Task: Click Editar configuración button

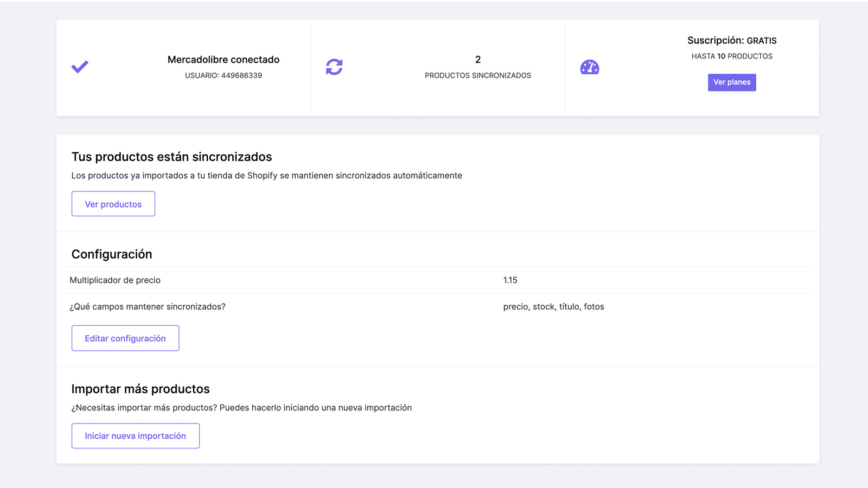Action: (125, 338)
